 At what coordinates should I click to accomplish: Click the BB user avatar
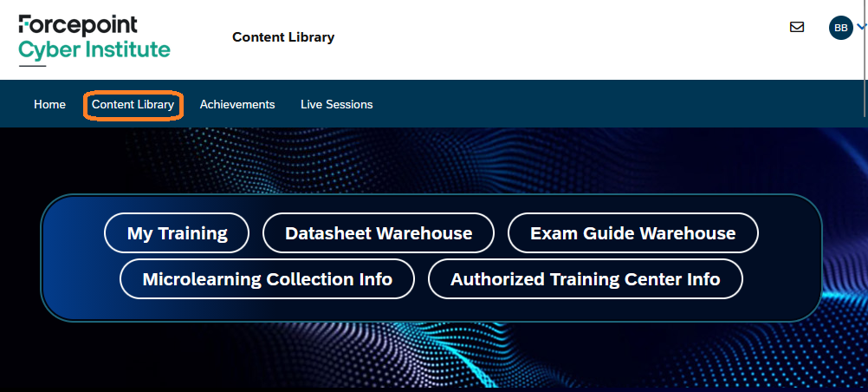(840, 28)
